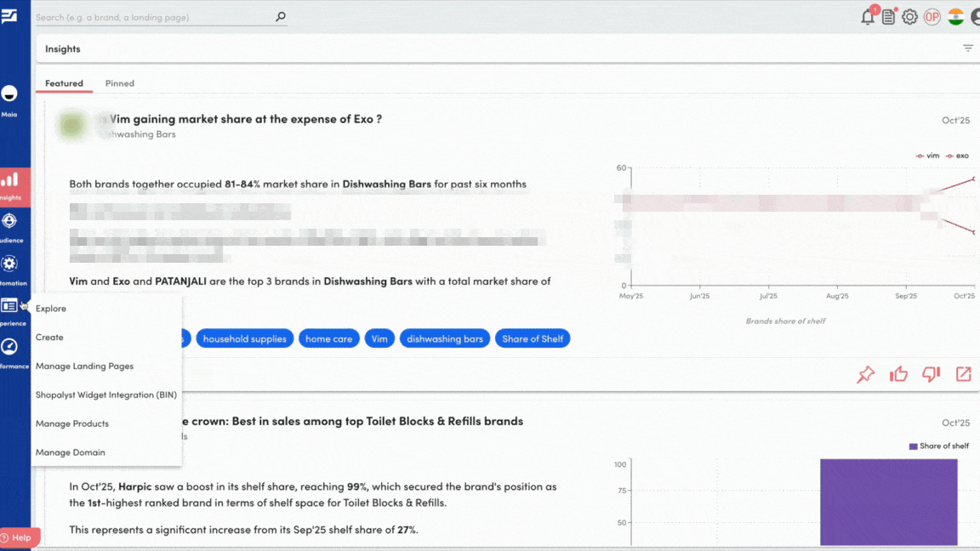Click the Insights page heading

coord(62,48)
